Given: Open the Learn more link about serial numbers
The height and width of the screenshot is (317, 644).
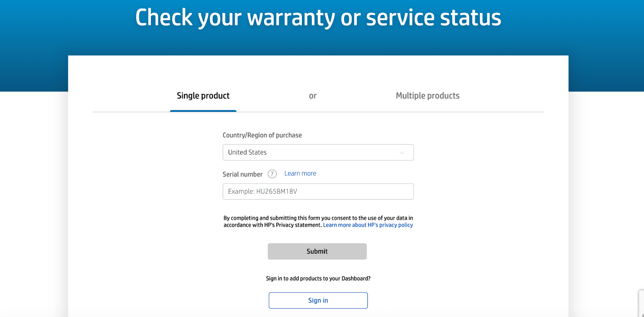Looking at the screenshot, I should click(300, 173).
